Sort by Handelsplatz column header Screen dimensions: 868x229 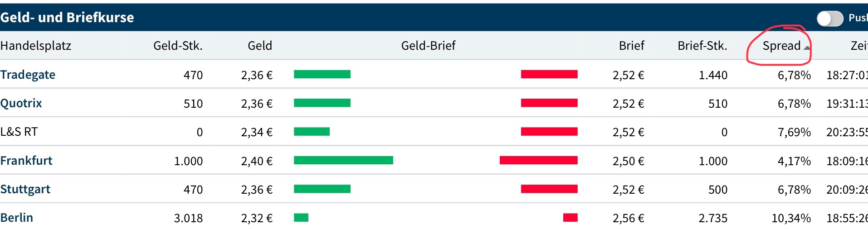click(36, 46)
